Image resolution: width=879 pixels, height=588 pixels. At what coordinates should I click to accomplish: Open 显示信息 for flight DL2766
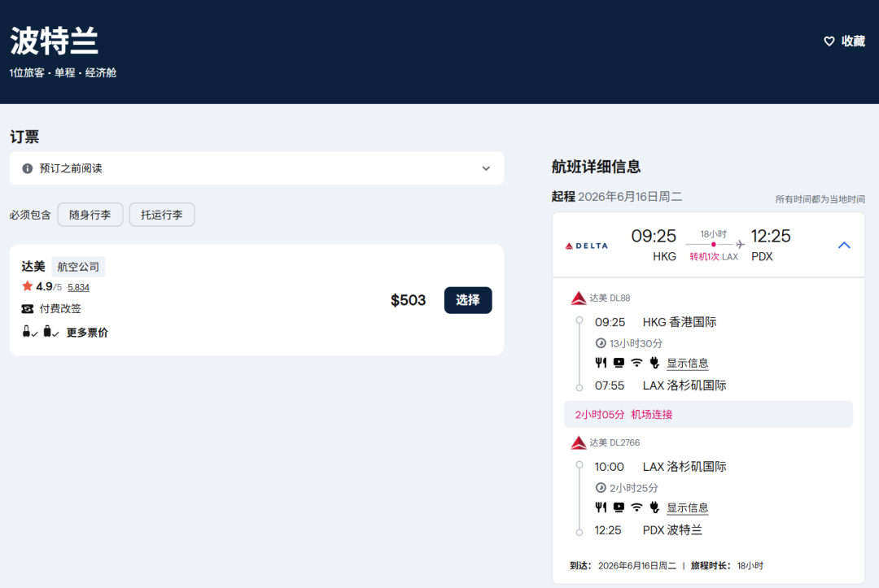687,508
